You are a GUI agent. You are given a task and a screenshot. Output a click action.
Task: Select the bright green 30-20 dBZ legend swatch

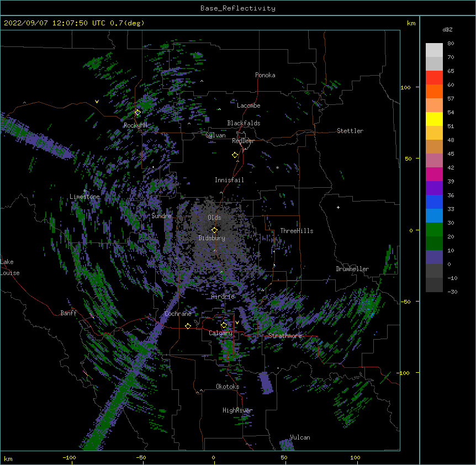434,230
